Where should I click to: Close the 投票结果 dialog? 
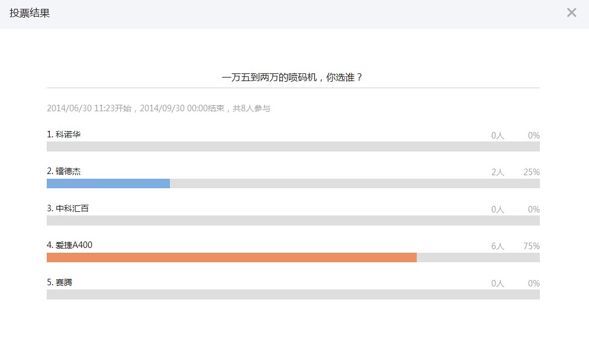[571, 13]
